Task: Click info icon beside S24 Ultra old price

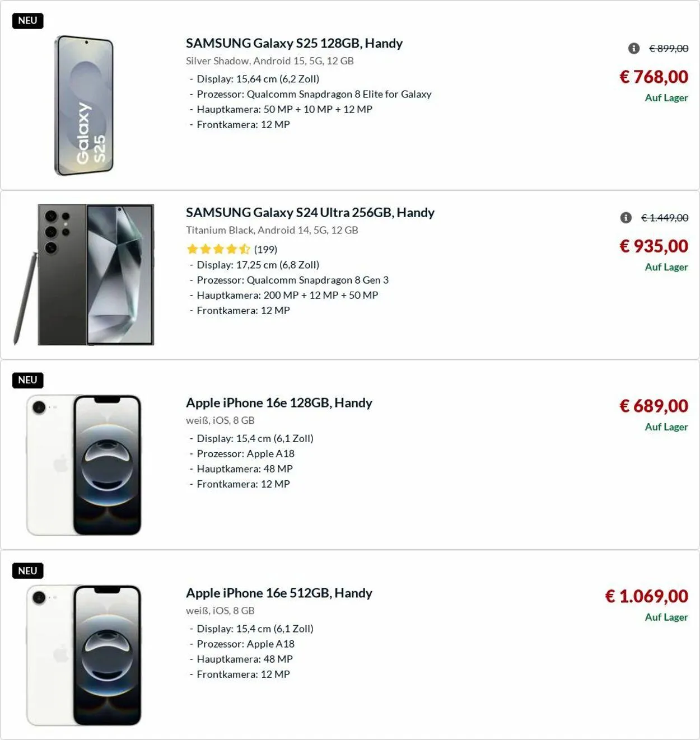Action: pyautogui.click(x=626, y=218)
